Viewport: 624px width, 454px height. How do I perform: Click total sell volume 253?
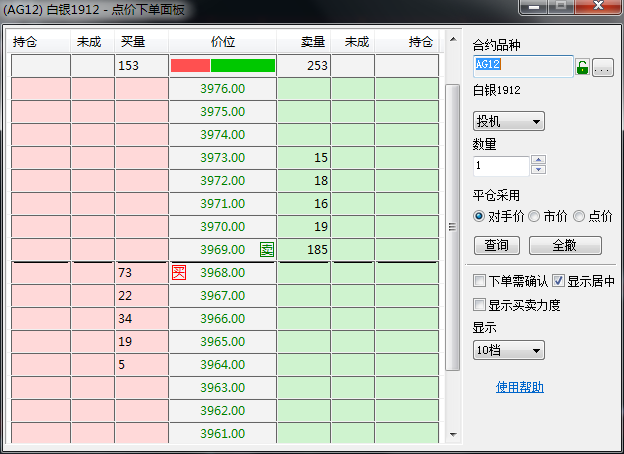coord(317,66)
